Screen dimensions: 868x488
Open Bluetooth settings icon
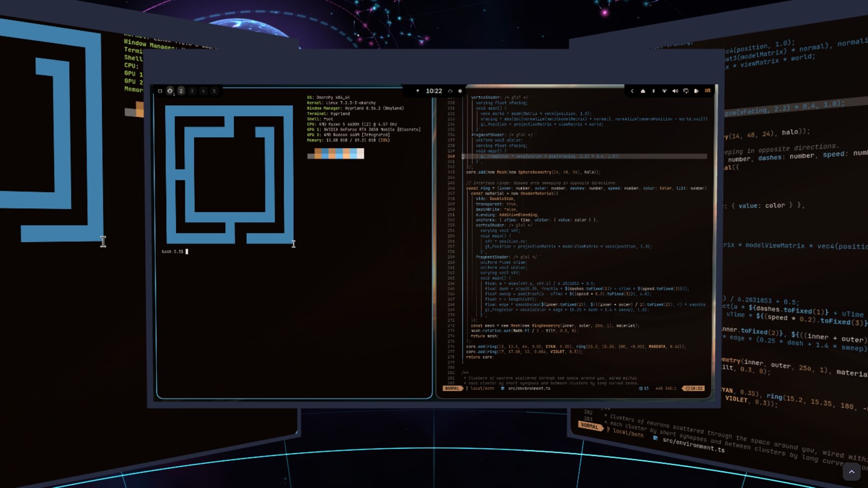[x=653, y=91]
